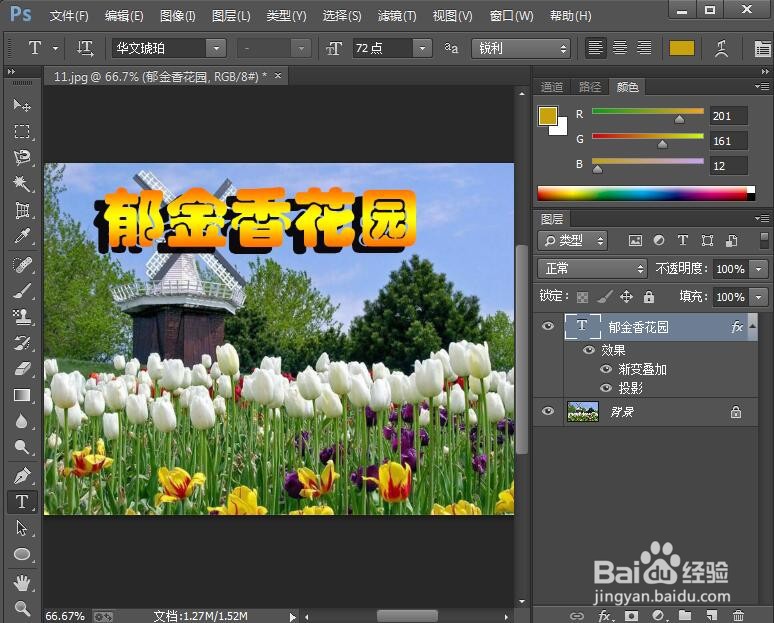Select the Dodge tool
Viewport: 774px width, 623px height.
(22, 447)
